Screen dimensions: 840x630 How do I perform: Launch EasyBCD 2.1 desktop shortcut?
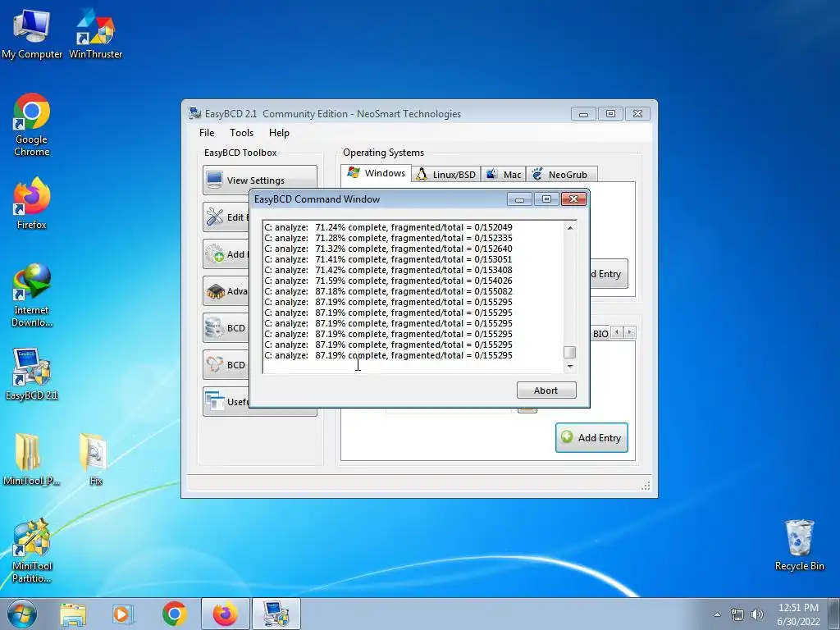[32, 374]
